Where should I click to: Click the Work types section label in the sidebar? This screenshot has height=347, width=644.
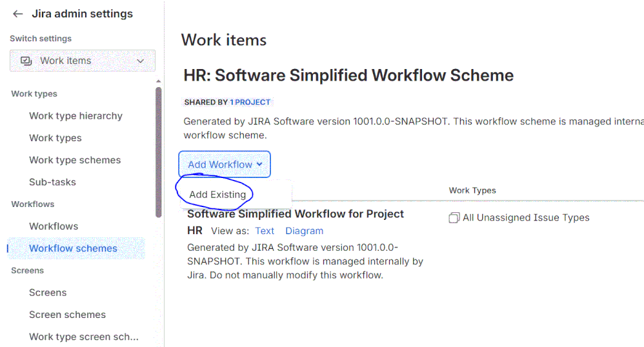pyautogui.click(x=34, y=94)
